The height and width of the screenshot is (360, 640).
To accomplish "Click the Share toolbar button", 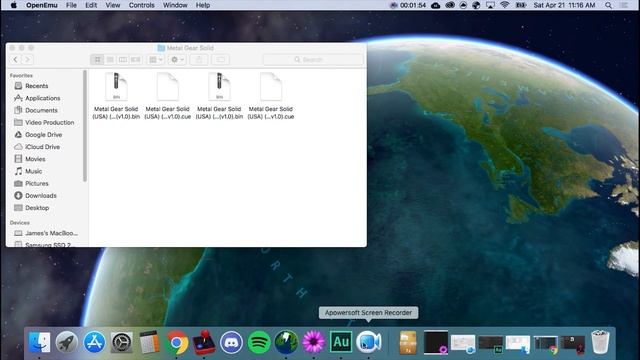I will tap(199, 60).
